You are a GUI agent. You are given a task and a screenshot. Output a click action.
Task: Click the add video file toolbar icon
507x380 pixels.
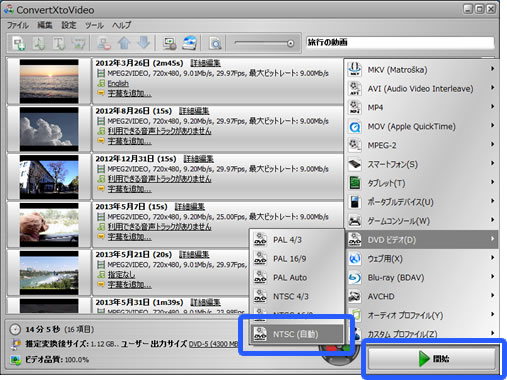click(x=19, y=43)
